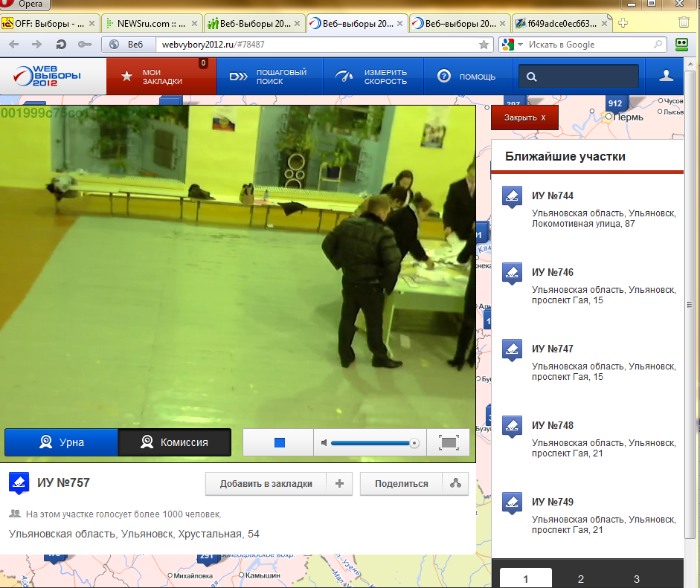Click ballot icon next to ИУ №744
This screenshot has height=588, width=700.
(512, 197)
